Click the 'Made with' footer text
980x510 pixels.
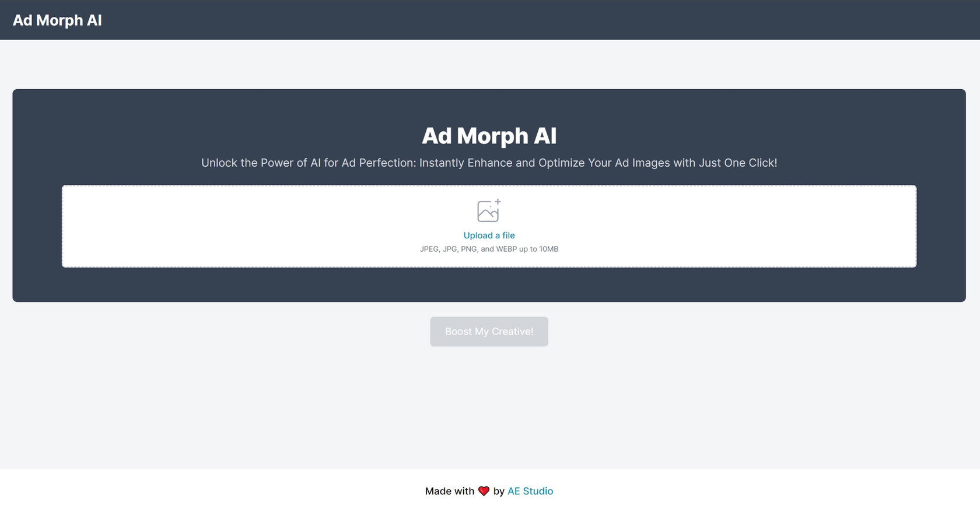pyautogui.click(x=450, y=491)
